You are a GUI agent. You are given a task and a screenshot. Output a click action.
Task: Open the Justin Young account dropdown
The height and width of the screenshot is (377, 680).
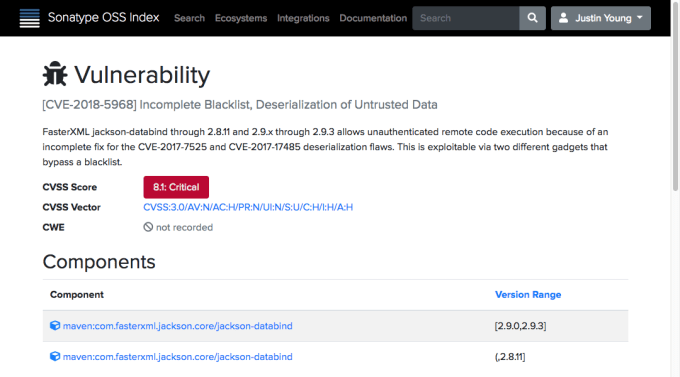coord(601,18)
